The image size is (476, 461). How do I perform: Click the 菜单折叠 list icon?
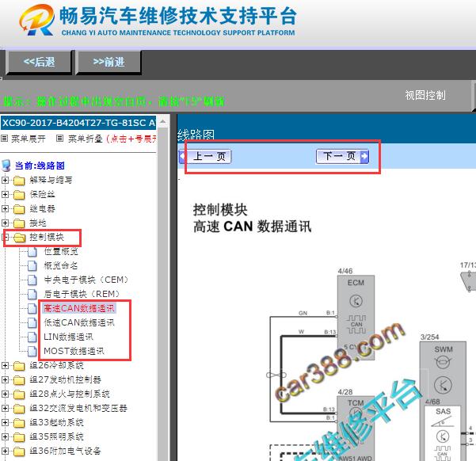[60, 139]
